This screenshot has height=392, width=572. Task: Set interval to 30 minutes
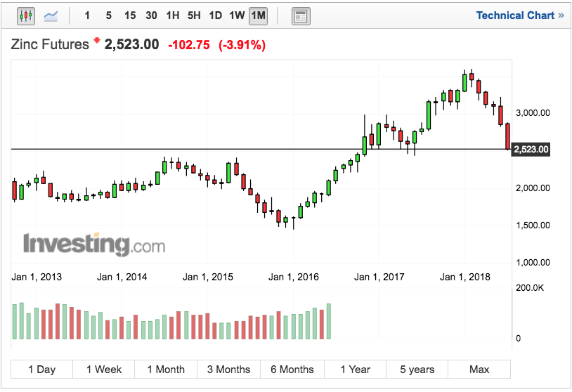(151, 15)
